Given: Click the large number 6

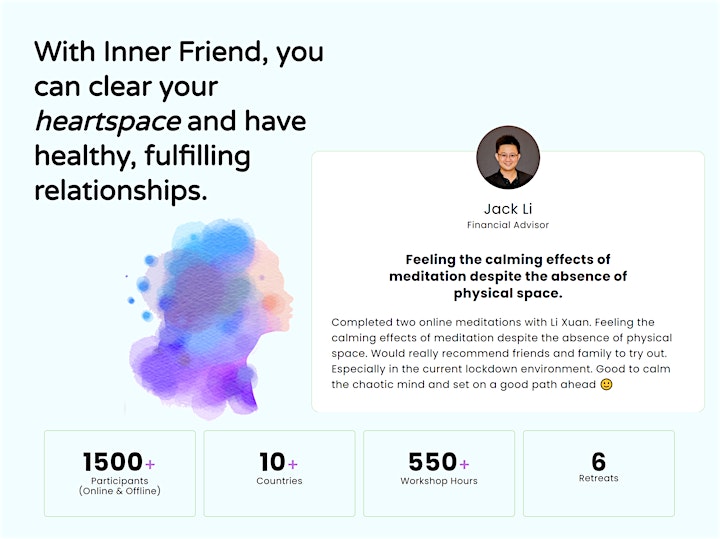Looking at the screenshot, I should point(599,461).
